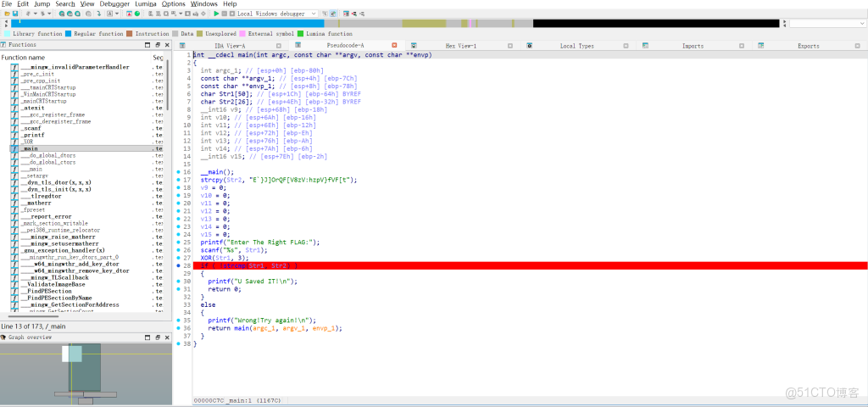This screenshot has width=868, height=407.
Task: Switch to the Imports tab
Action: (x=693, y=46)
